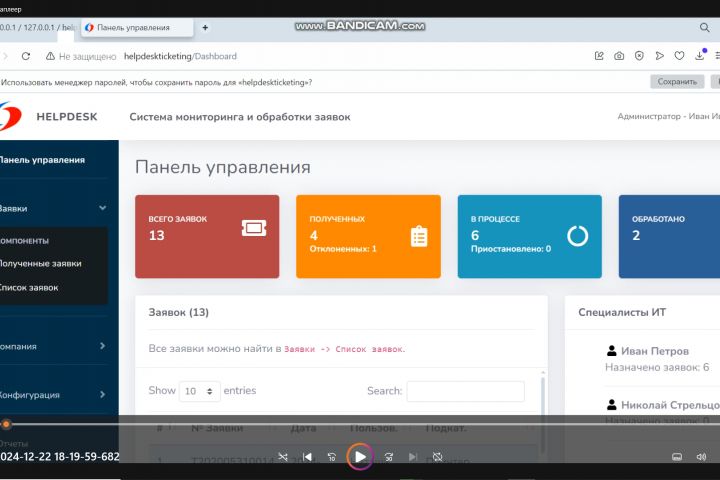
Task: Click the table Search input field
Action: coord(465,391)
